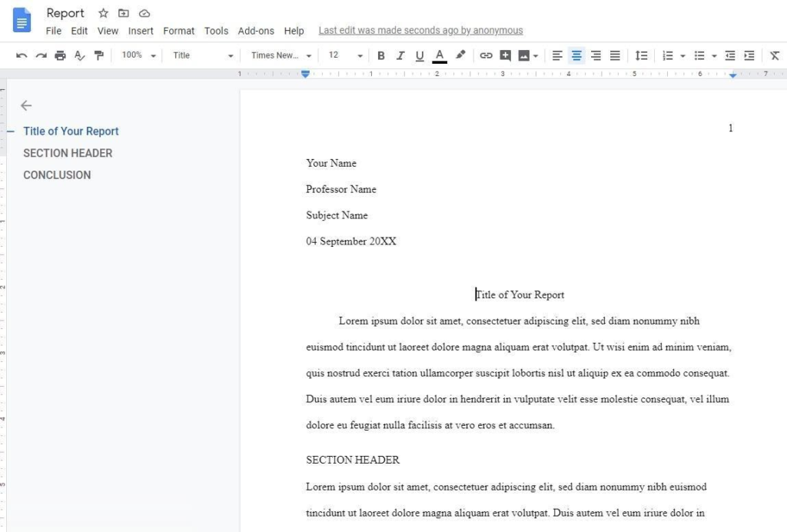Add a comment with the comment icon
Screen dimensions: 787x532
(x=505, y=55)
